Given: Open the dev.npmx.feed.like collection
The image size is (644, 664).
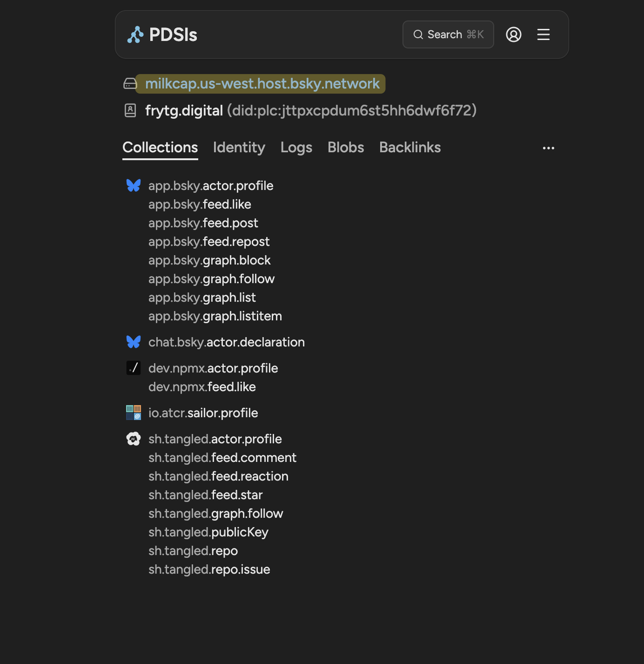Looking at the screenshot, I should point(202,387).
